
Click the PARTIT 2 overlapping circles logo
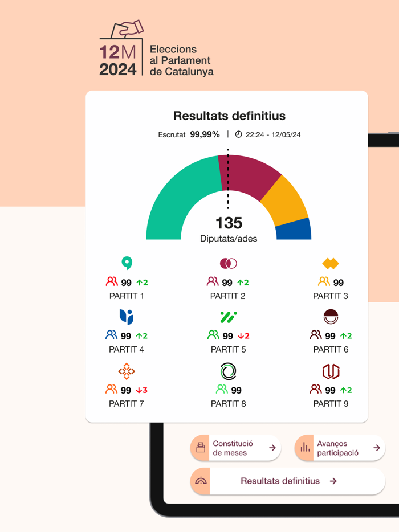tap(228, 263)
